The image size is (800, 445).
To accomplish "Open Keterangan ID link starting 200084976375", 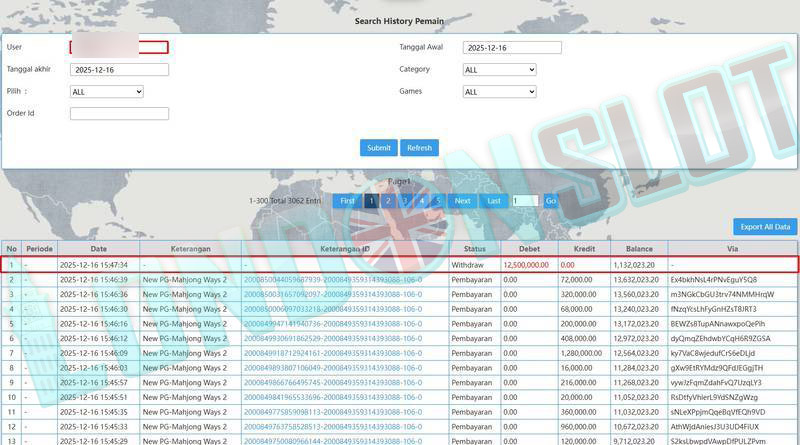I will click(x=333, y=427).
